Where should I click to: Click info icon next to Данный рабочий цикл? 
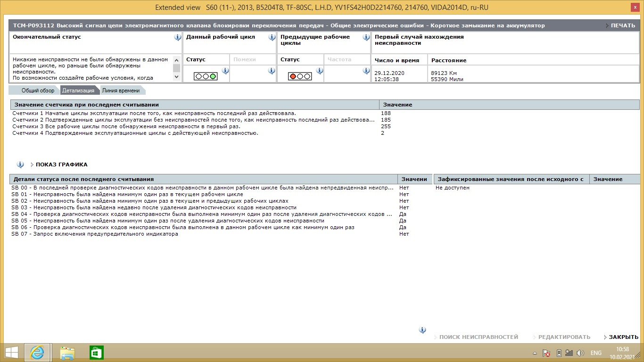[272, 37]
